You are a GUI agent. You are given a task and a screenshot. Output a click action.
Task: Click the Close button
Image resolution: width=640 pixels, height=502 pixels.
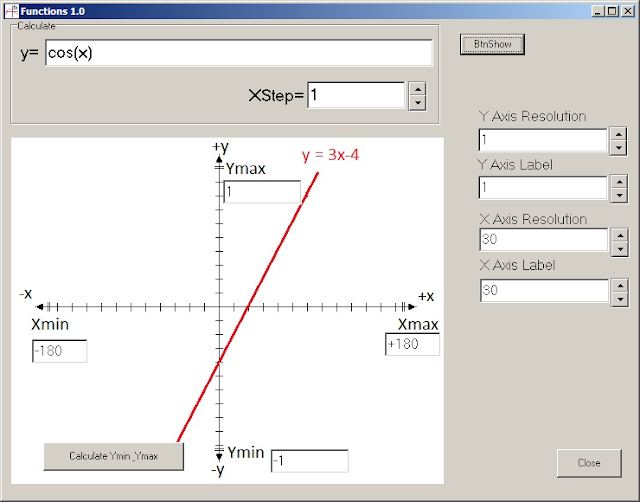[x=589, y=463]
